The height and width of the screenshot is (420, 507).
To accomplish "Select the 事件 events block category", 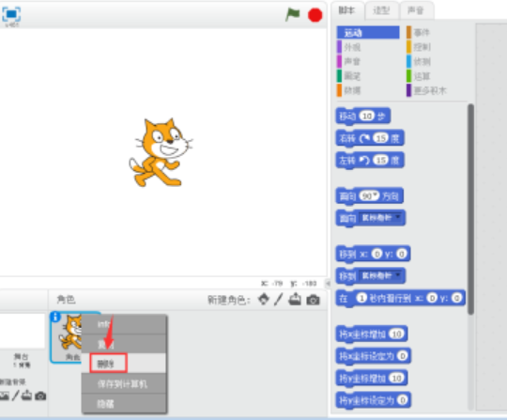I will pyautogui.click(x=420, y=33).
